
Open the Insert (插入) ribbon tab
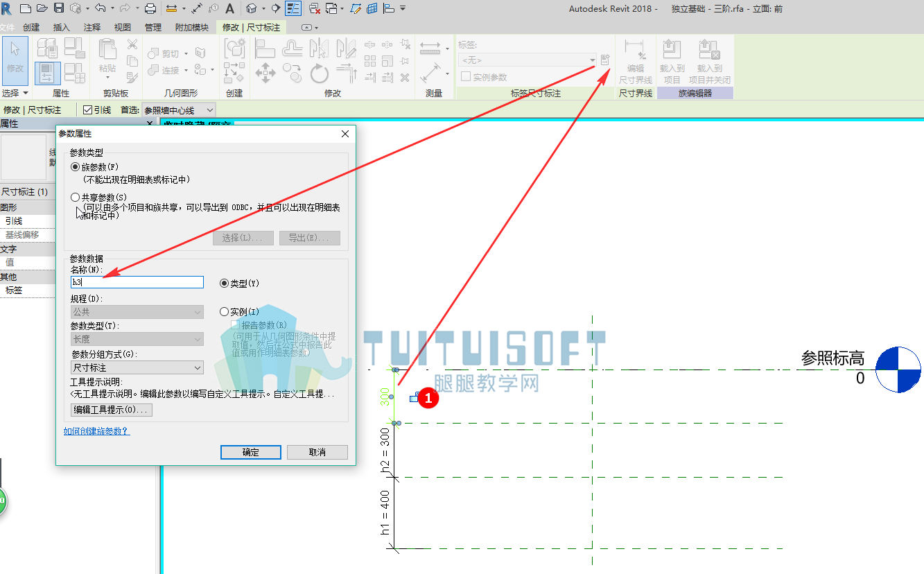62,28
